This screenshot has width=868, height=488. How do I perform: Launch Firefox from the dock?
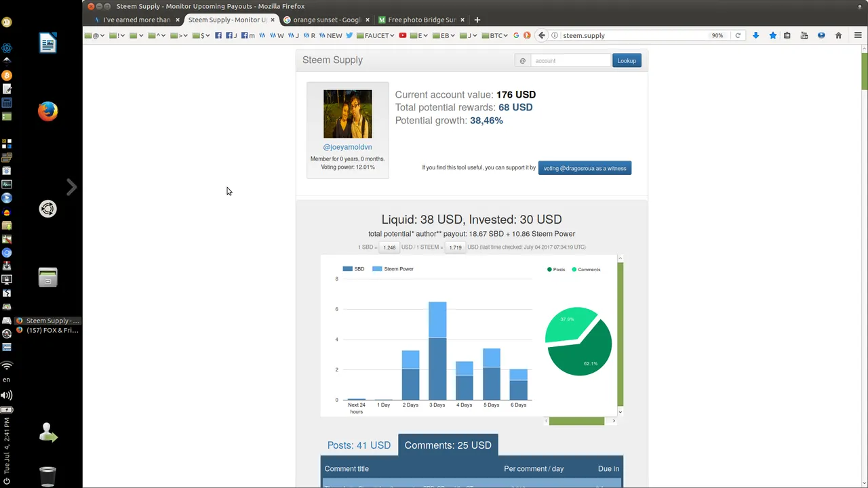tap(47, 111)
